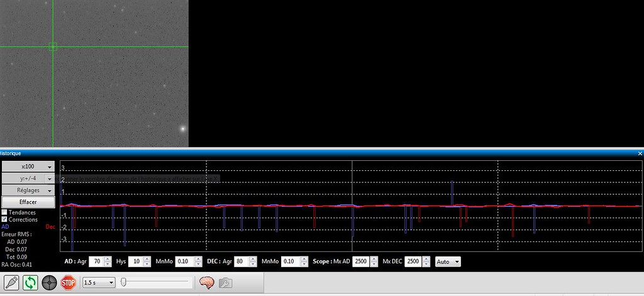This screenshot has height=296, width=644.
Task: Increase the AD MnMo value
Action: click(x=198, y=259)
